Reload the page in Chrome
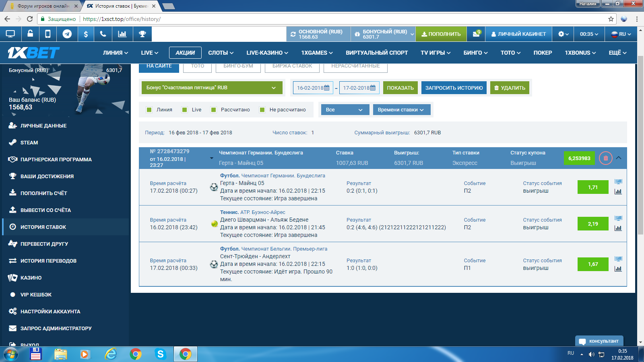 point(30,19)
